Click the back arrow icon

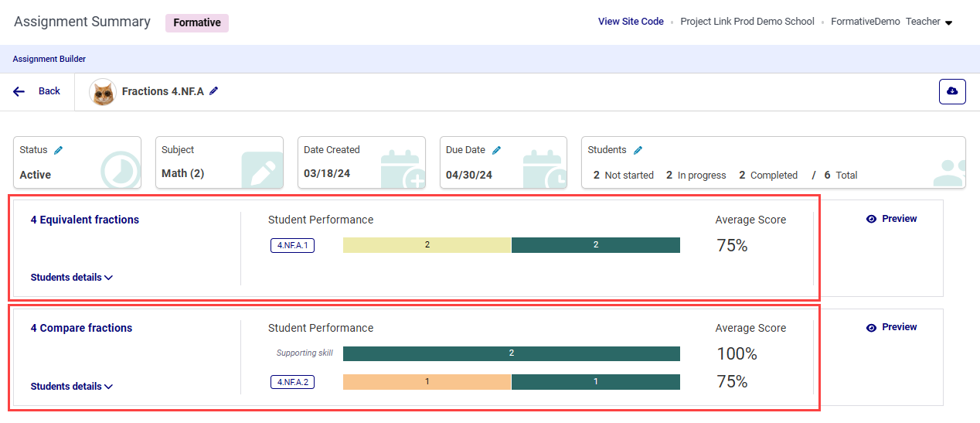pos(19,91)
